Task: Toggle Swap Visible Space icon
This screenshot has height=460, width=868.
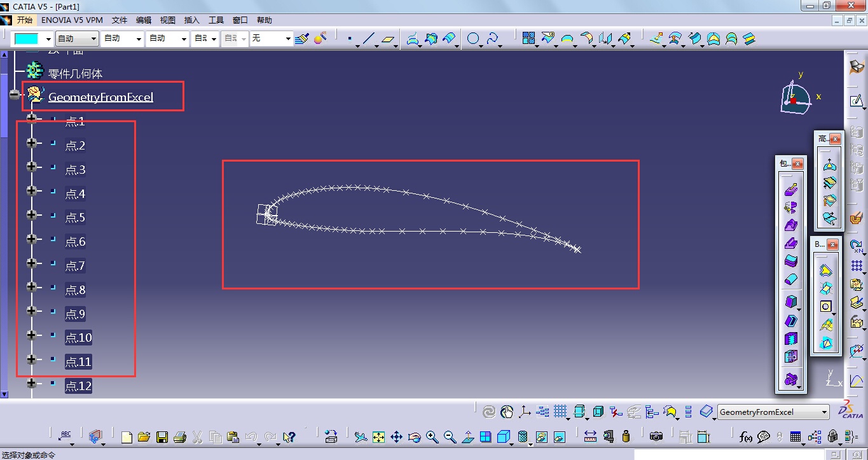Action: pos(559,437)
